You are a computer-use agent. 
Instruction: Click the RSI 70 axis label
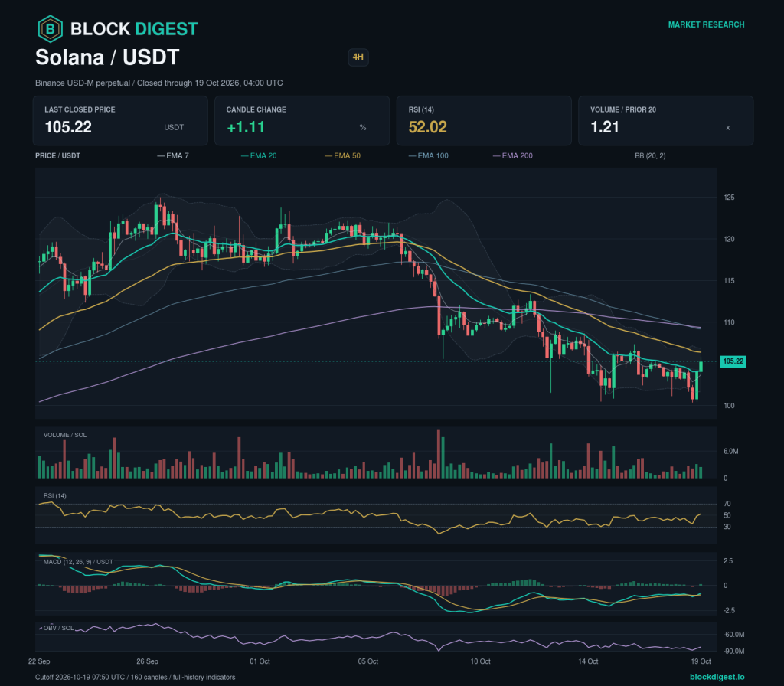pyautogui.click(x=727, y=504)
